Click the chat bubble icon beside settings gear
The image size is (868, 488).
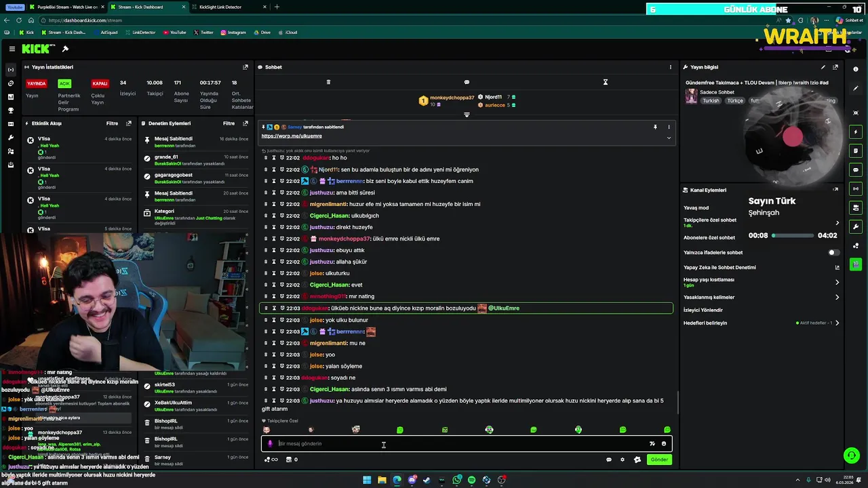coord(608,460)
